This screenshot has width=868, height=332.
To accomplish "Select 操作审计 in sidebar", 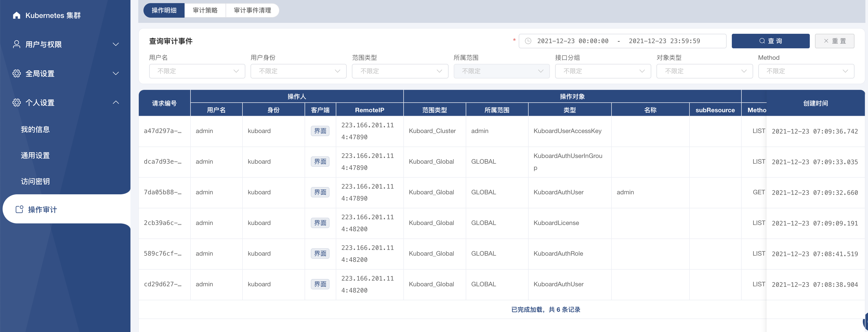I will (x=66, y=209).
